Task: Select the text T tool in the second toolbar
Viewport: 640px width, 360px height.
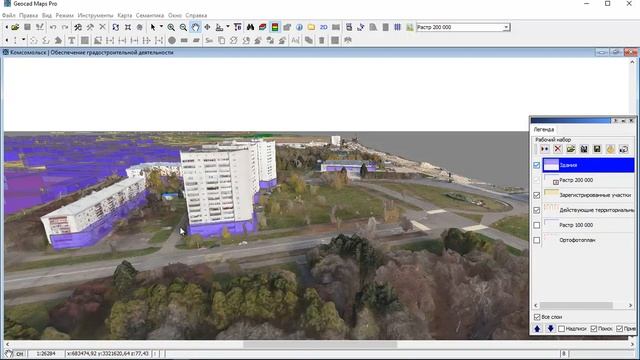Action: (71, 40)
